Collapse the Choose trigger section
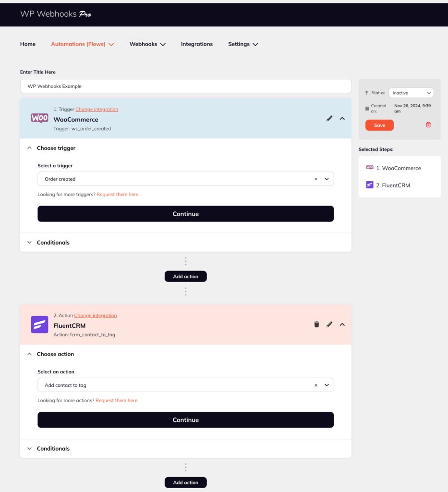Screen dimensions: 448x492 pyautogui.click(x=29, y=148)
